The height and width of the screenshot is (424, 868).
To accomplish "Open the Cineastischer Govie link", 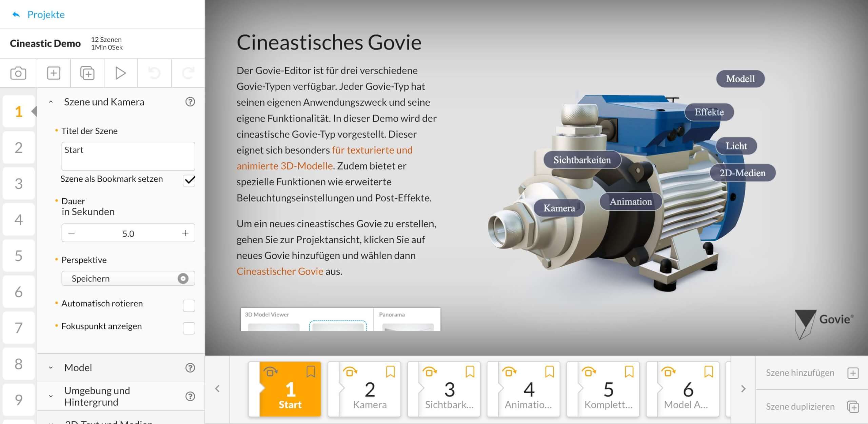I will tap(280, 271).
